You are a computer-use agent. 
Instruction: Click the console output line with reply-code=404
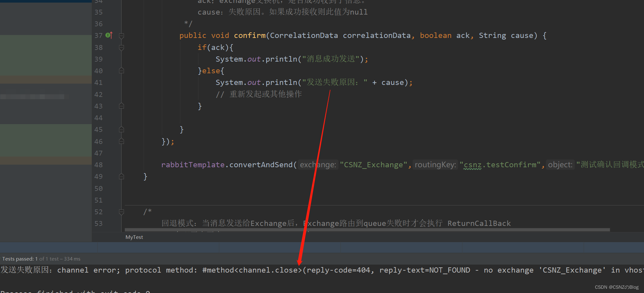322,270
